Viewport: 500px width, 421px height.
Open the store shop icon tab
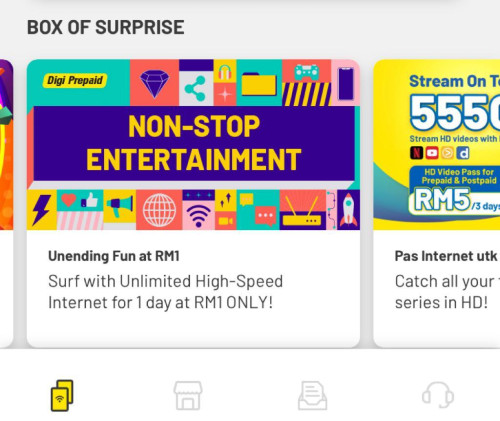188,396
